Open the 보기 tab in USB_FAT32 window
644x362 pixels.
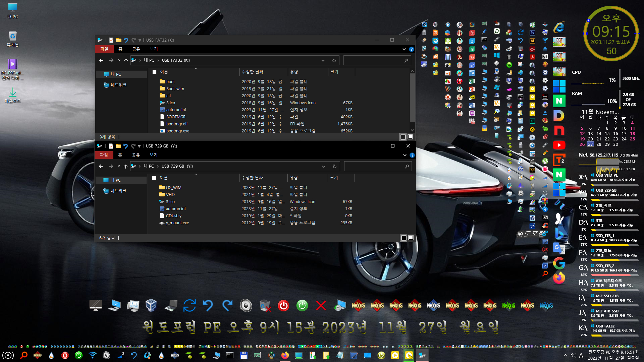(154, 49)
